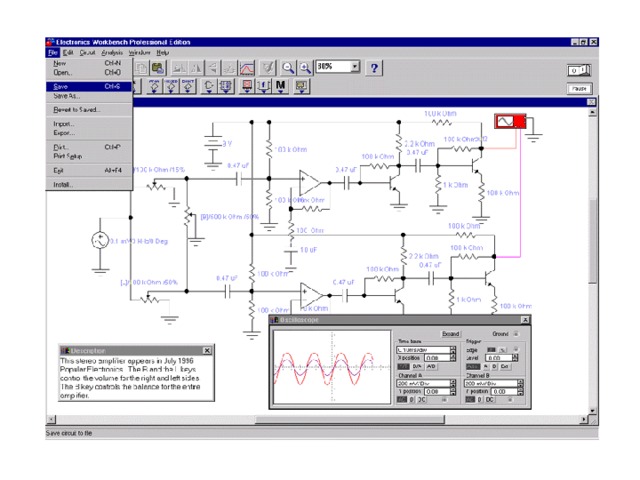The width and height of the screenshot is (640, 480).
Task: Click the trigger Level stepper
Action: point(515,358)
